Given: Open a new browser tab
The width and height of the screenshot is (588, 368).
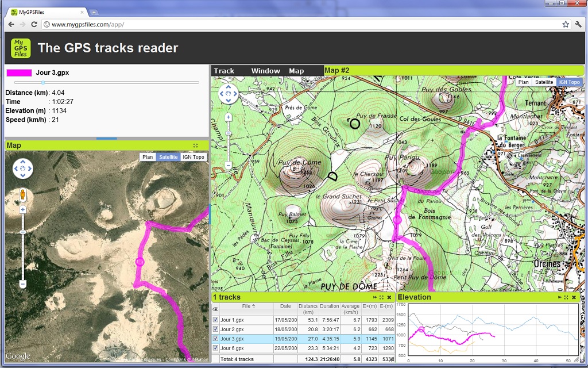Looking at the screenshot, I should tap(94, 12).
